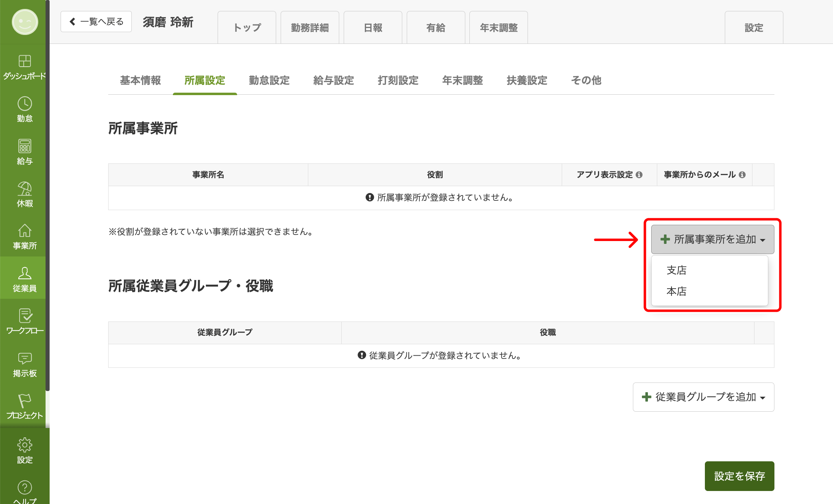This screenshot has width=833, height=504.
Task: Open the ヘルプ question mark icon
Action: tap(24, 487)
